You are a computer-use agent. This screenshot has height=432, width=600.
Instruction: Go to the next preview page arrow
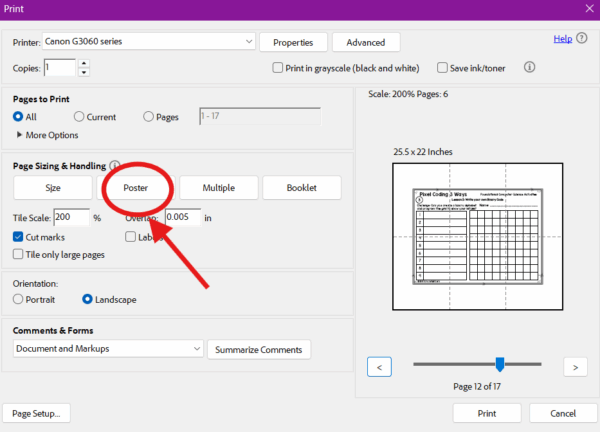point(574,367)
